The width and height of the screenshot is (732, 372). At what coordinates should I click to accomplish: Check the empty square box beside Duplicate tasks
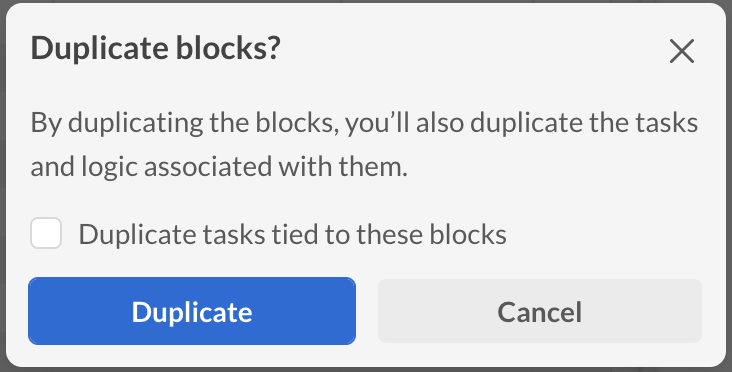[x=46, y=233]
